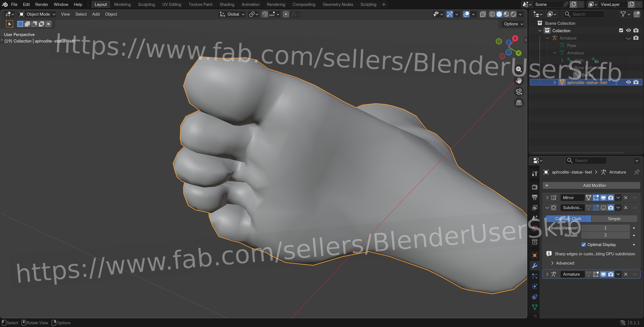Select Simple subdivision type
Screen dimensions: 644x327
(614, 219)
